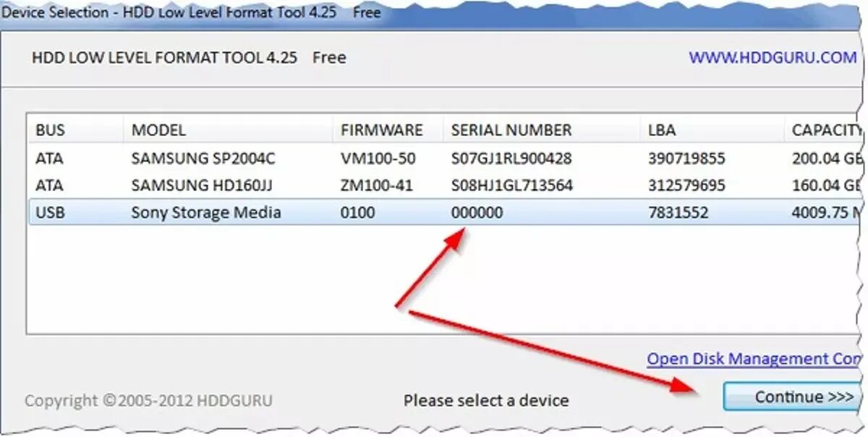Viewport: 868px width, 437px height.
Task: Click LBA value 7831552
Action: click(x=678, y=213)
